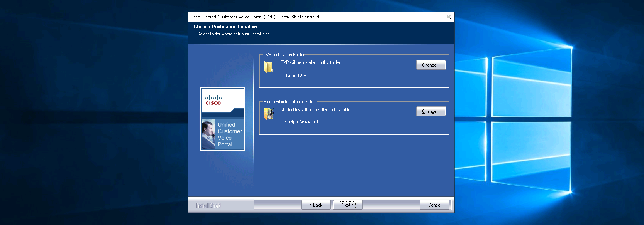Click the InstallShield logo in footer
The width and height of the screenshot is (644, 225).
pyautogui.click(x=208, y=205)
